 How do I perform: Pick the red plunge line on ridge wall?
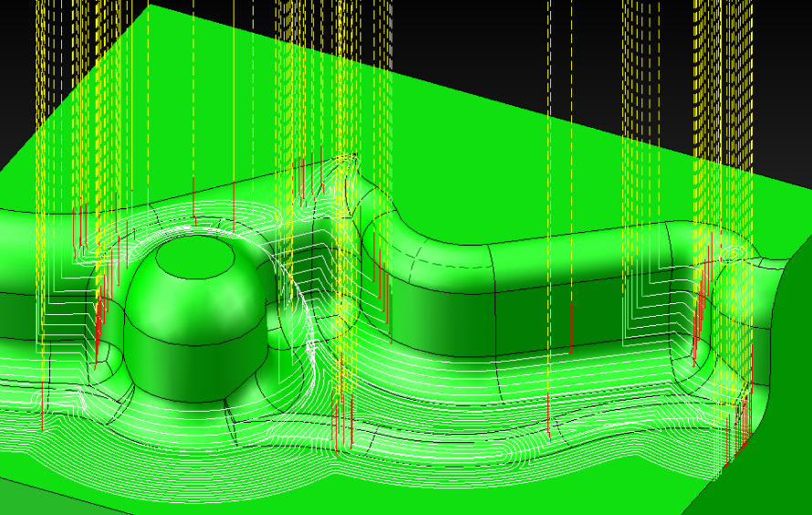[x=570, y=329]
